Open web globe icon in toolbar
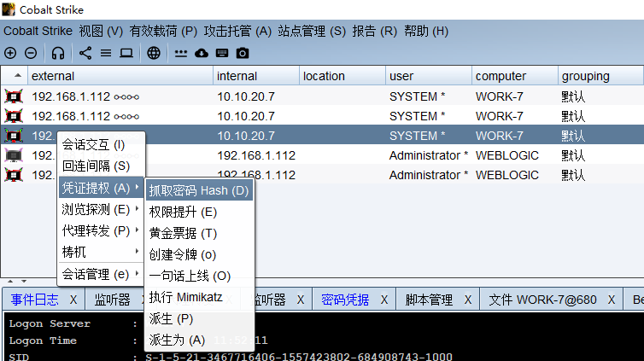644x361 pixels. pos(154,53)
